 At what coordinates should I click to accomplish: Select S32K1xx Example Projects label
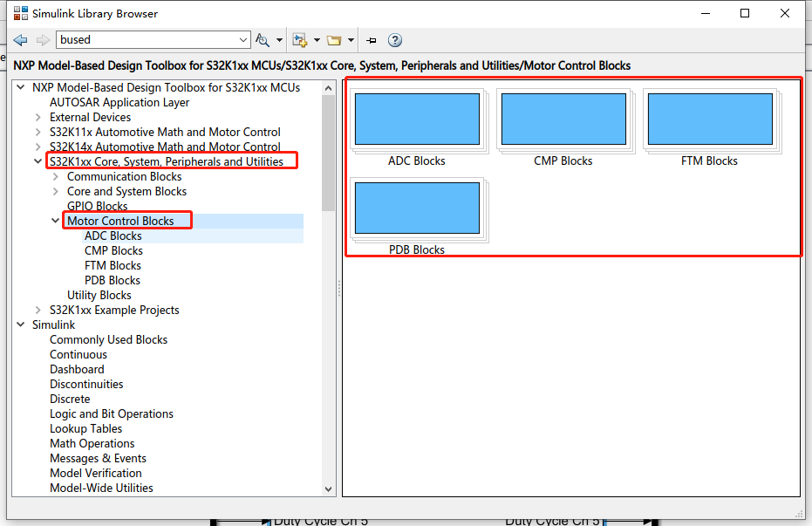tap(114, 311)
